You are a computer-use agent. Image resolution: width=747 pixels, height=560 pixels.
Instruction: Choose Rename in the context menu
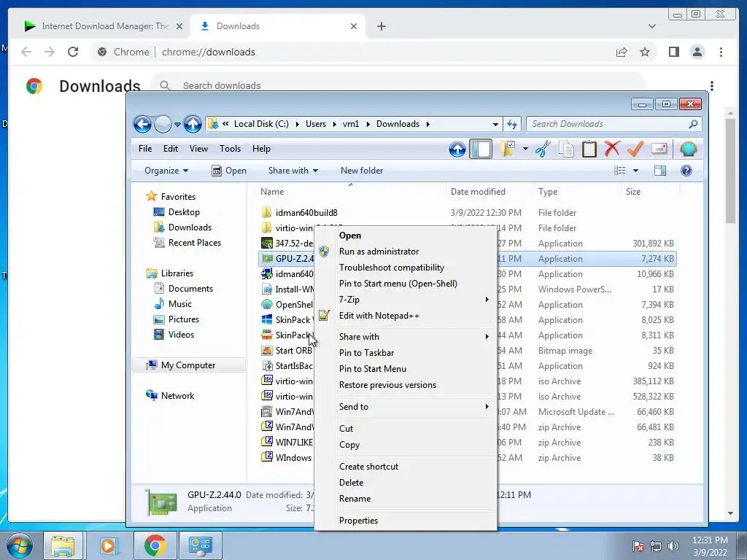(406, 499)
